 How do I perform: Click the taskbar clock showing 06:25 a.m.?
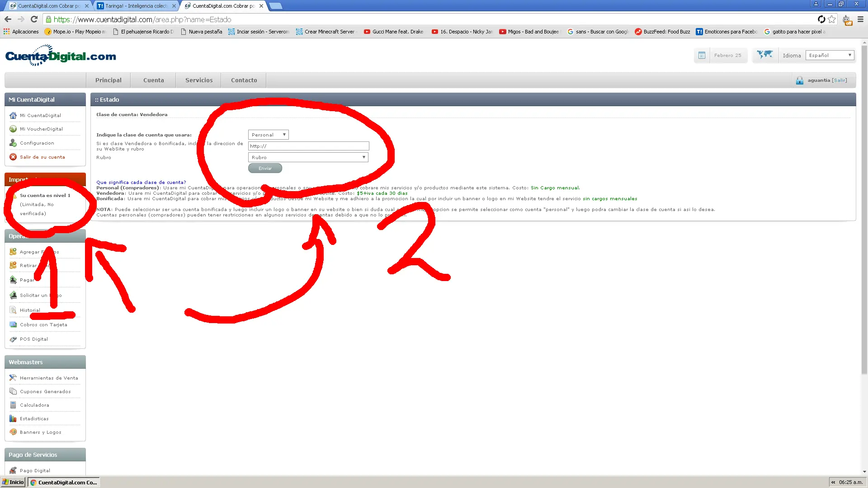click(x=851, y=482)
